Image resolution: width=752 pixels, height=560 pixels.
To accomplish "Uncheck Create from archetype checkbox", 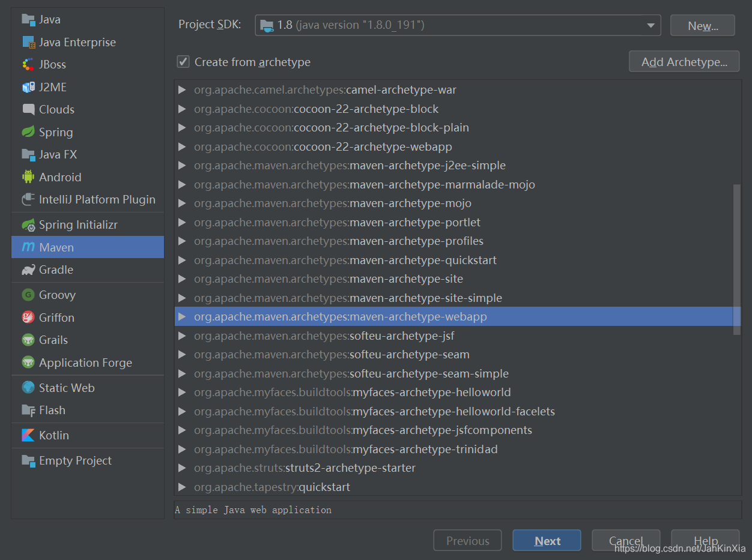I will pyautogui.click(x=183, y=62).
